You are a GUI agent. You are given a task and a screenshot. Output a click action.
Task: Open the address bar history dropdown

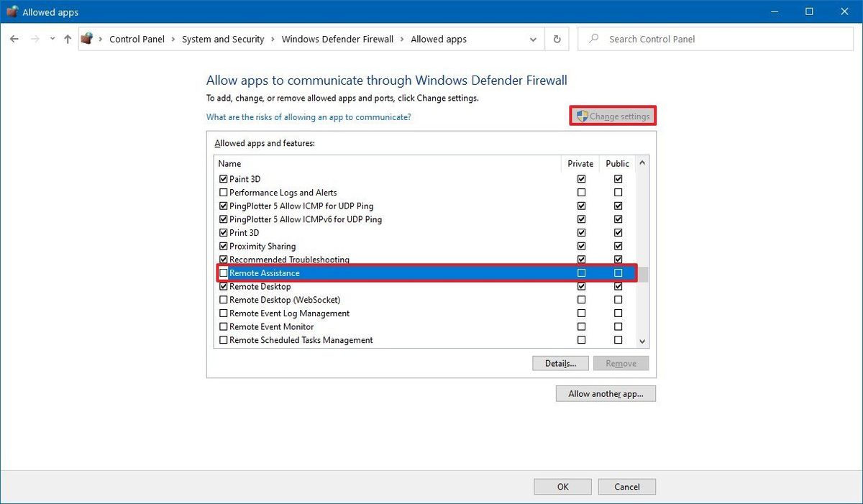(533, 39)
